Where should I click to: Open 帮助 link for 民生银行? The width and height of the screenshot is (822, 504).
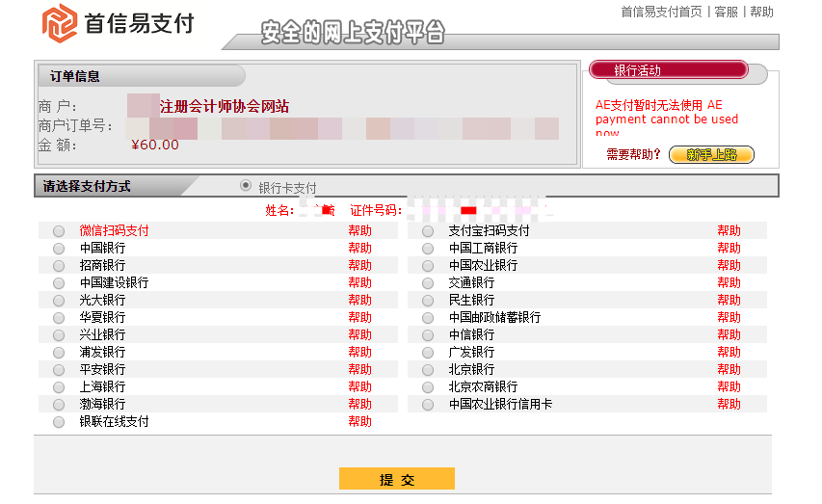tap(729, 300)
